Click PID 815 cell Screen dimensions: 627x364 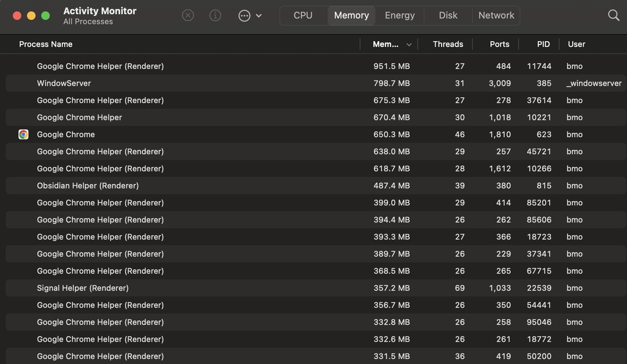(x=544, y=185)
